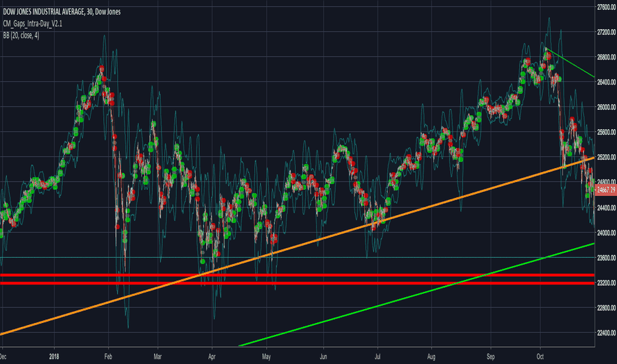This screenshot has height=364, width=617.
Task: Click the Jun label on time axis
Action: pos(324,357)
